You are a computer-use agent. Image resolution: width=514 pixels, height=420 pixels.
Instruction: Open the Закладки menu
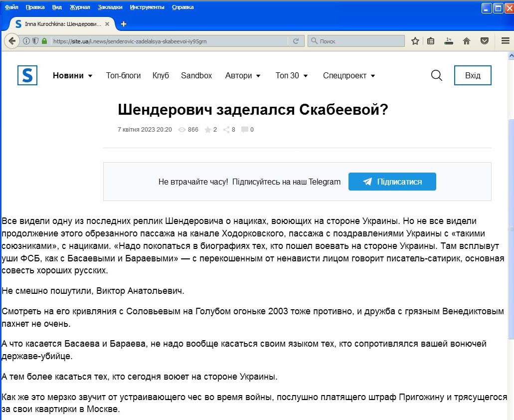pos(110,7)
